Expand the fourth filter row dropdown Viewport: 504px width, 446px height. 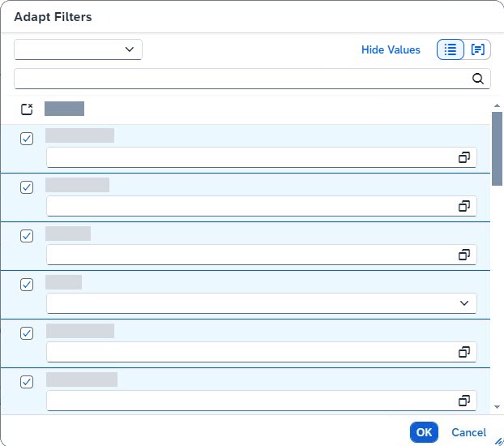coord(464,303)
